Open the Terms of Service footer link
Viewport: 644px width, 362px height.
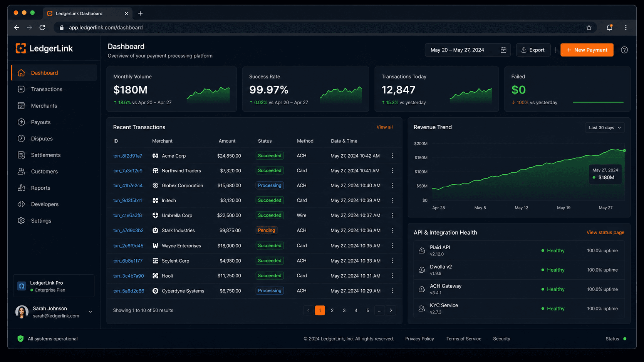[x=464, y=339]
